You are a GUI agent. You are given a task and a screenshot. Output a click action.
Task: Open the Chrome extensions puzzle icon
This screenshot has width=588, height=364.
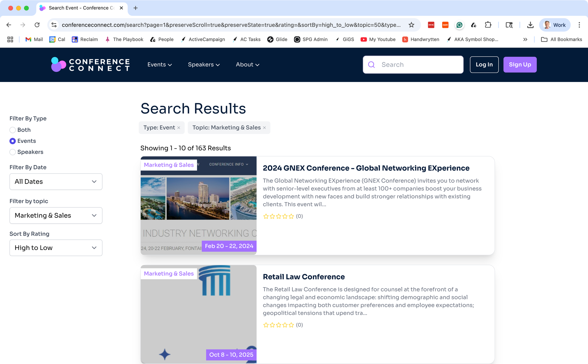click(x=488, y=25)
